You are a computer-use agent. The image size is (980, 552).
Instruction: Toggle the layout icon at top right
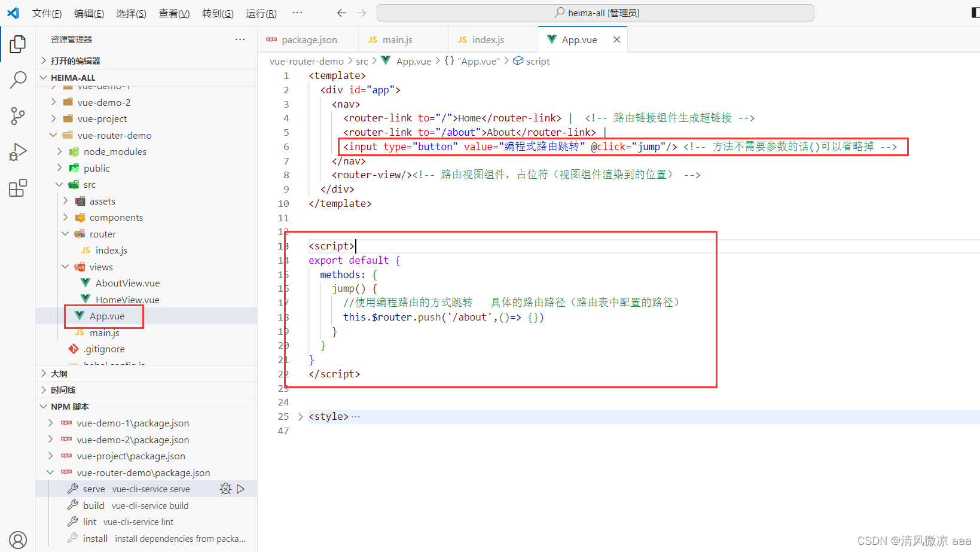coord(975,13)
